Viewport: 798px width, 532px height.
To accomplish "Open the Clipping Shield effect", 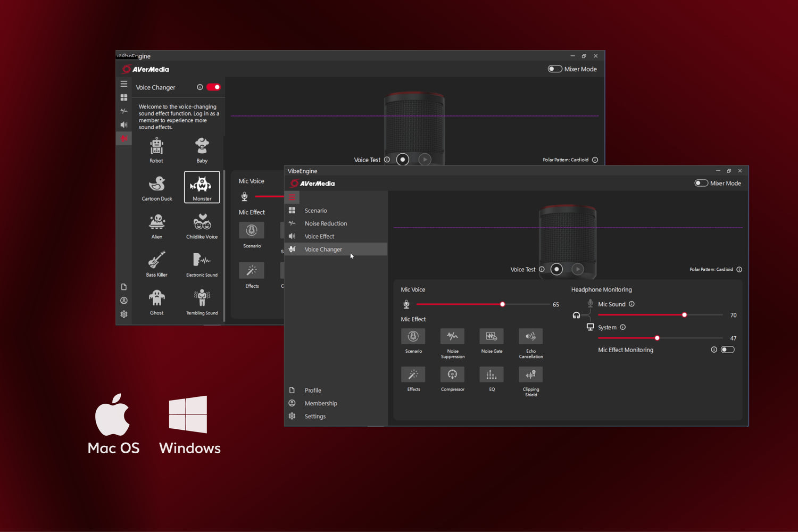I will [530, 375].
